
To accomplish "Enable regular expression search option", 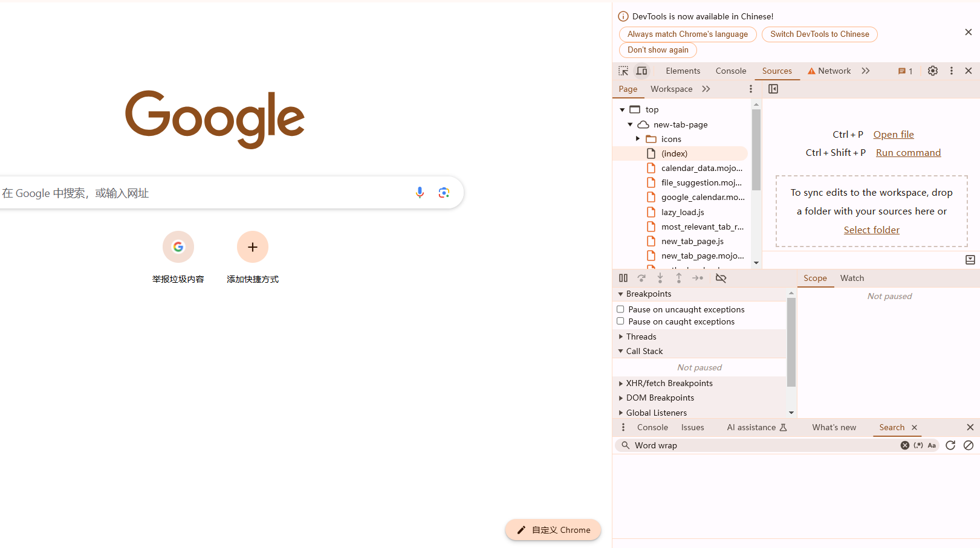I will click(x=918, y=445).
